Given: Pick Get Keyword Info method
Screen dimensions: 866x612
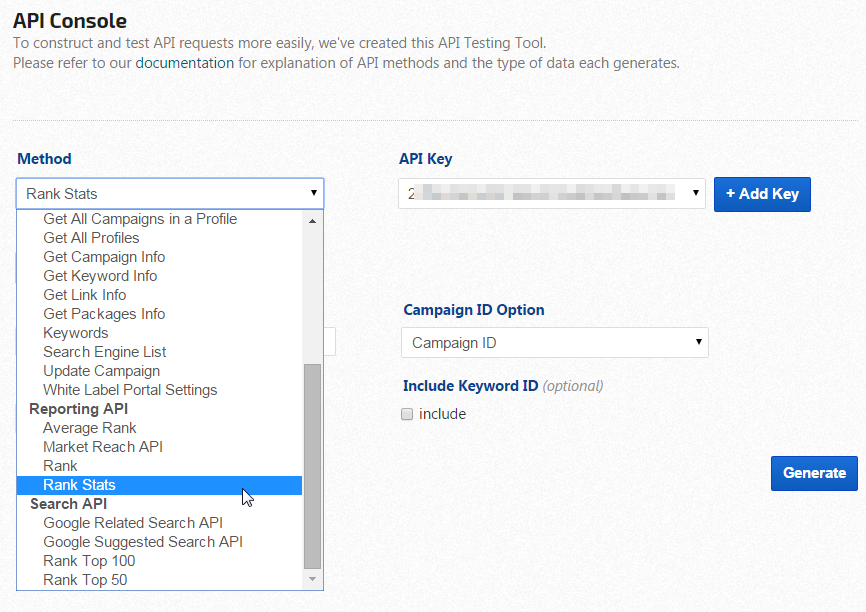Looking at the screenshot, I should [x=100, y=276].
